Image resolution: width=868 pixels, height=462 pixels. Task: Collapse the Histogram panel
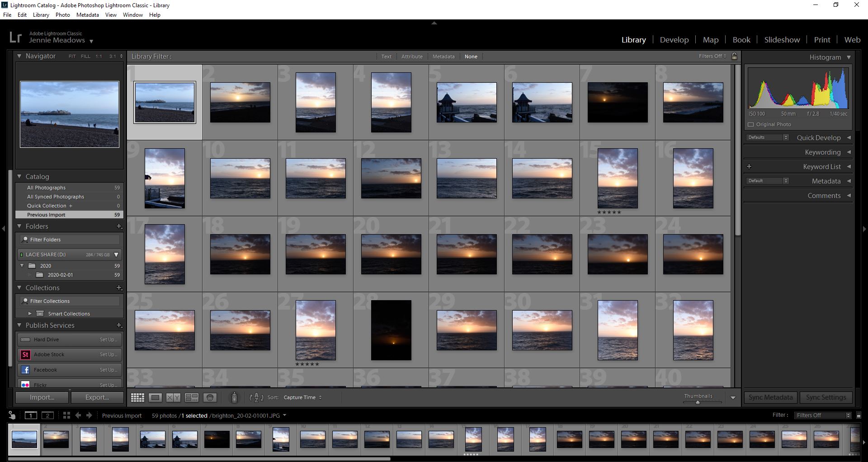[x=849, y=57]
